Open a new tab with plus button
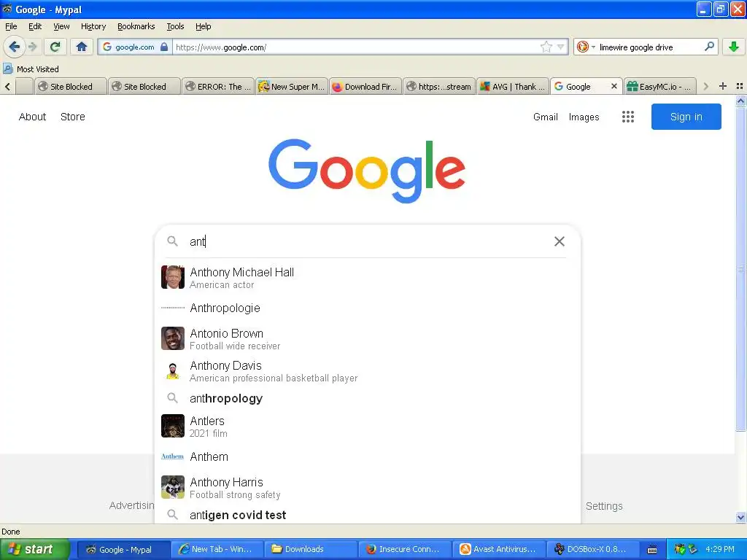This screenshot has width=747, height=560. (723, 86)
